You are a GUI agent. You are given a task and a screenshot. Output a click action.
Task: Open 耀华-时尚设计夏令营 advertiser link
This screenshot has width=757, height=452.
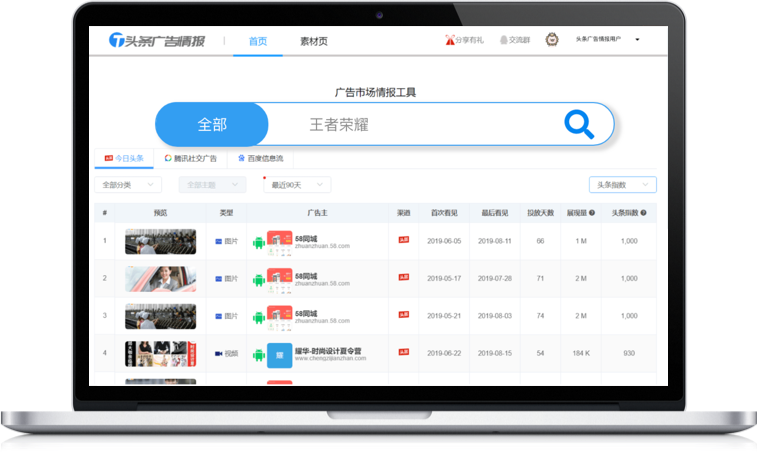point(328,351)
